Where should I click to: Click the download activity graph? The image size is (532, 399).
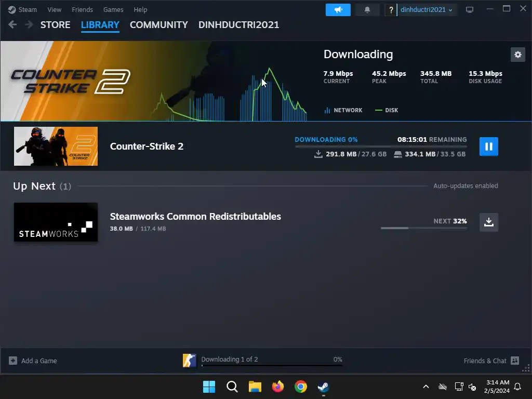[229, 95]
